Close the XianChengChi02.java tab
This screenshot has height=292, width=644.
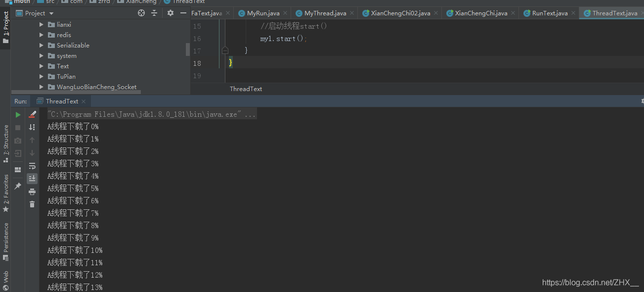coord(436,13)
